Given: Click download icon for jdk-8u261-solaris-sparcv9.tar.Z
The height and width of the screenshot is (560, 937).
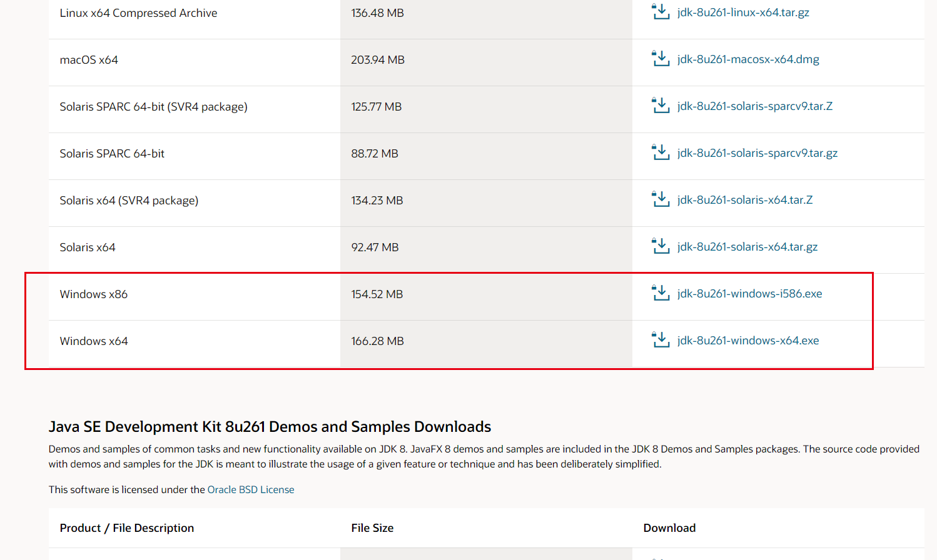Looking at the screenshot, I should coord(661,106).
